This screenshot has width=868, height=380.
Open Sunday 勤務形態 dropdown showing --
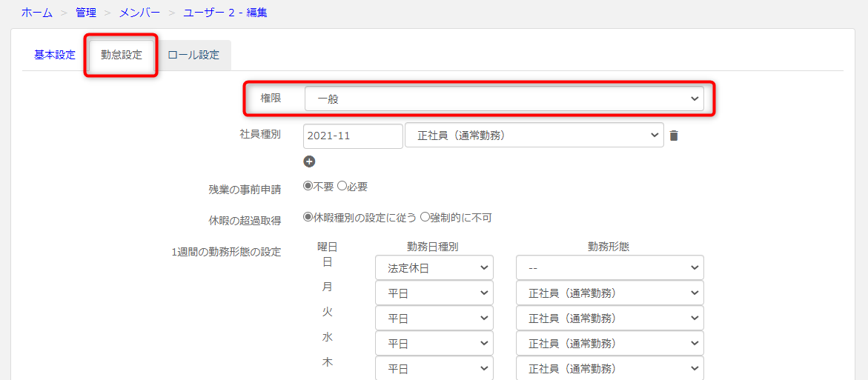610,267
